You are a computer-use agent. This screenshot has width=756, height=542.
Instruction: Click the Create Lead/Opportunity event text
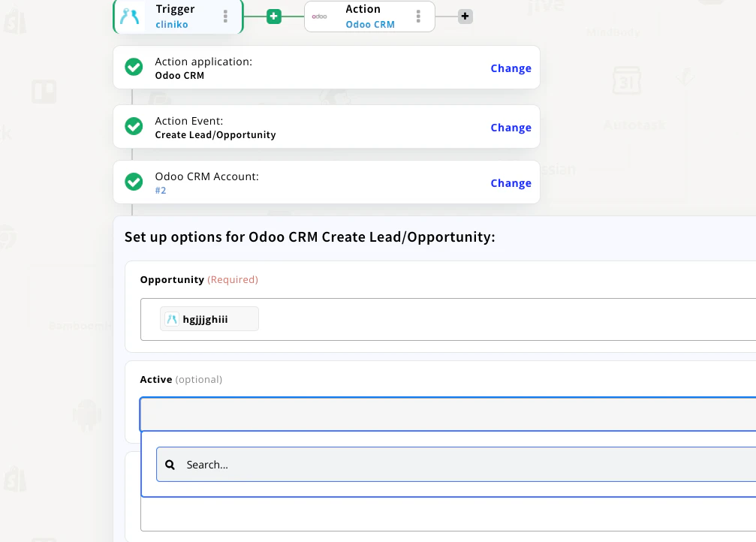point(215,135)
